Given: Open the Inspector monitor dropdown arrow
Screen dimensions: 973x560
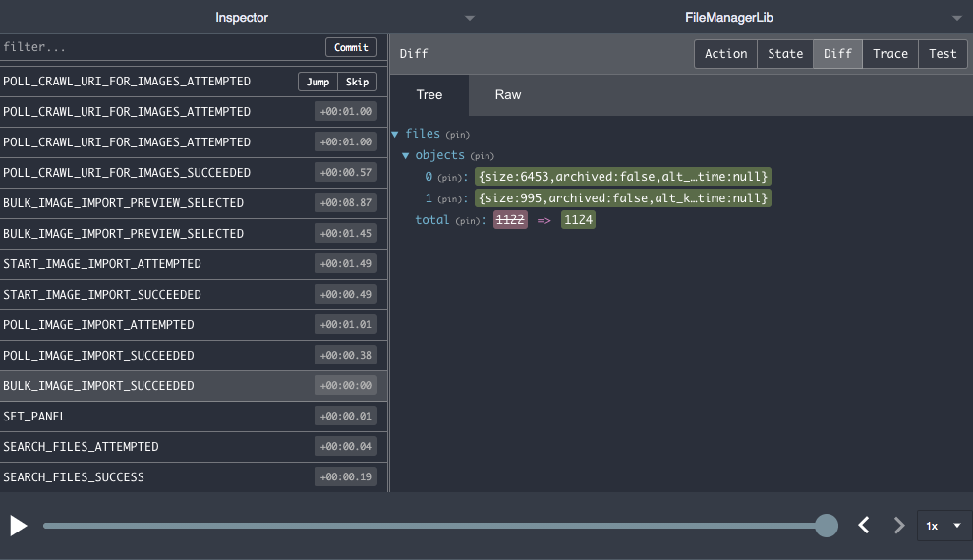Looking at the screenshot, I should pos(470,18).
